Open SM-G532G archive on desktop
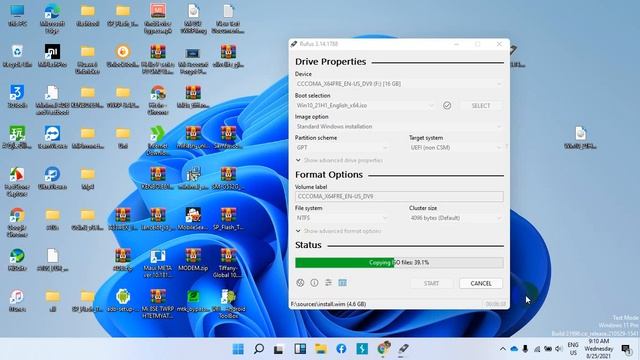Viewport: 640px width, 360px height. point(228,178)
